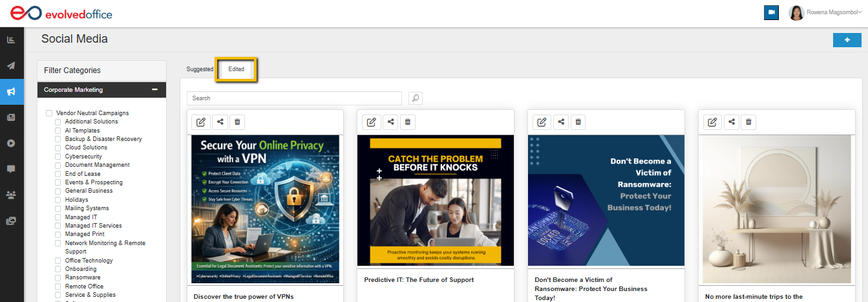The image size is (868, 302).
Task: Click the evolvedoffice logo link
Action: coord(57,13)
